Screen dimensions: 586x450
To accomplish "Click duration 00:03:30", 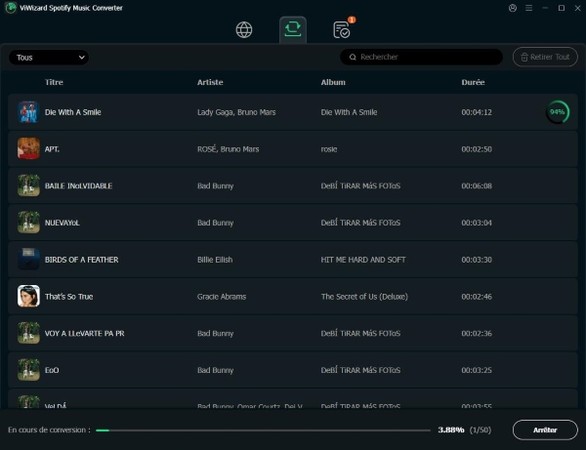I will (476, 260).
